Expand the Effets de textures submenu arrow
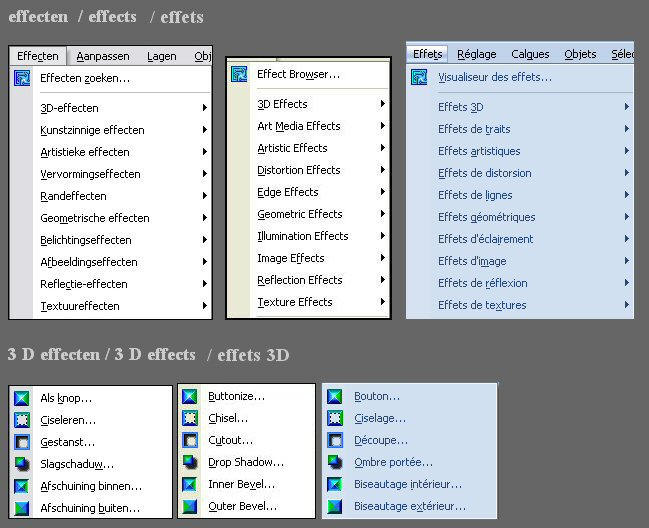This screenshot has width=649, height=528. [x=627, y=305]
